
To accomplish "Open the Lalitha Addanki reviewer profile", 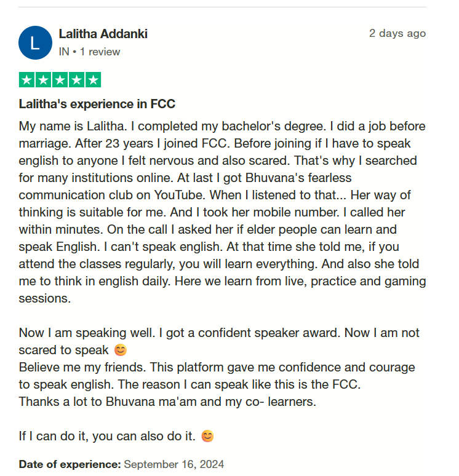I will point(103,34).
